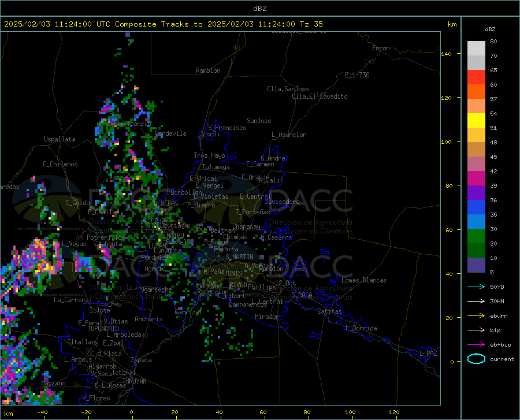Click the 'T_Porteñas' map label
The height and width of the screenshot is (420, 520).
252,212
